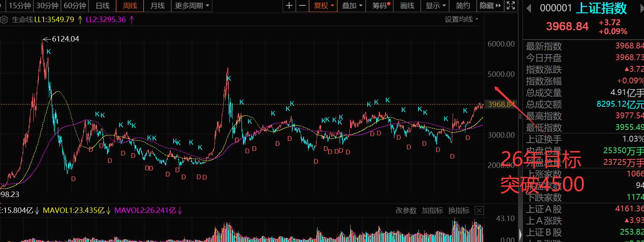The image size is (644, 242).
Task: Toggle fullscreen chart icon
Action: (x=511, y=5)
